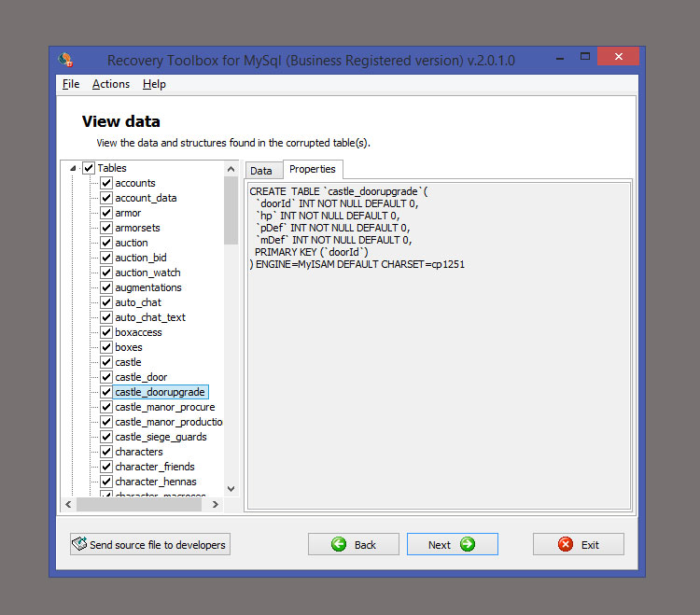Toggle the armorsets table checkbox
The image size is (700, 615).
point(106,228)
